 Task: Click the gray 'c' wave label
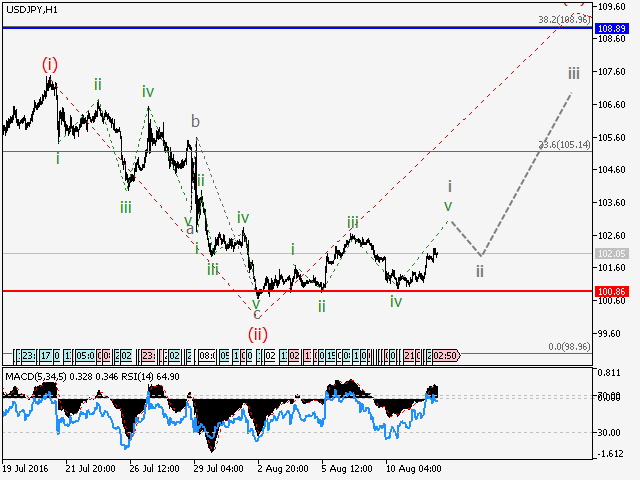click(x=257, y=314)
